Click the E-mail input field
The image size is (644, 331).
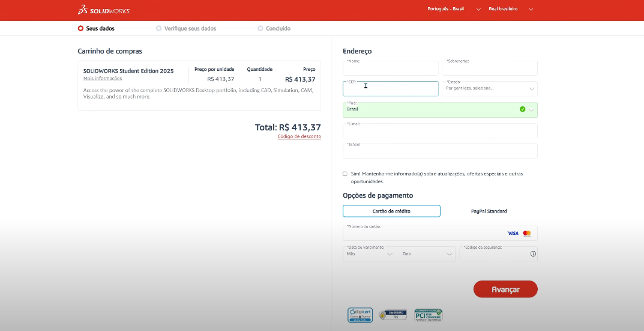click(x=440, y=132)
